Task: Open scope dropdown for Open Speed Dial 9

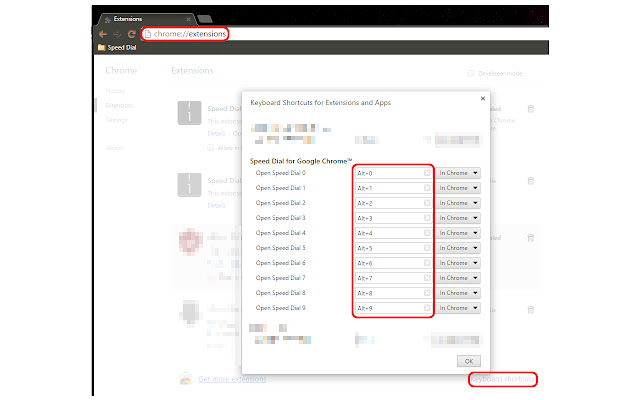Action: click(458, 308)
